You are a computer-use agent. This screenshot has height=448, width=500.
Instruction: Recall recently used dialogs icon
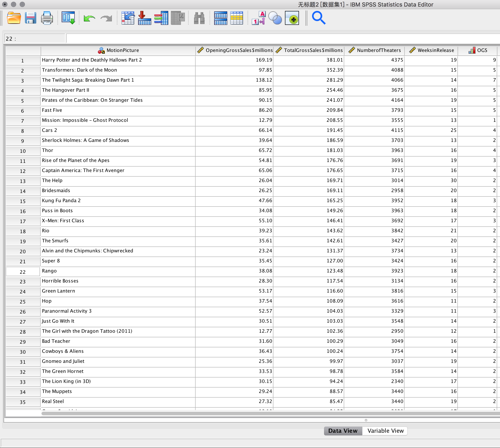click(x=68, y=18)
